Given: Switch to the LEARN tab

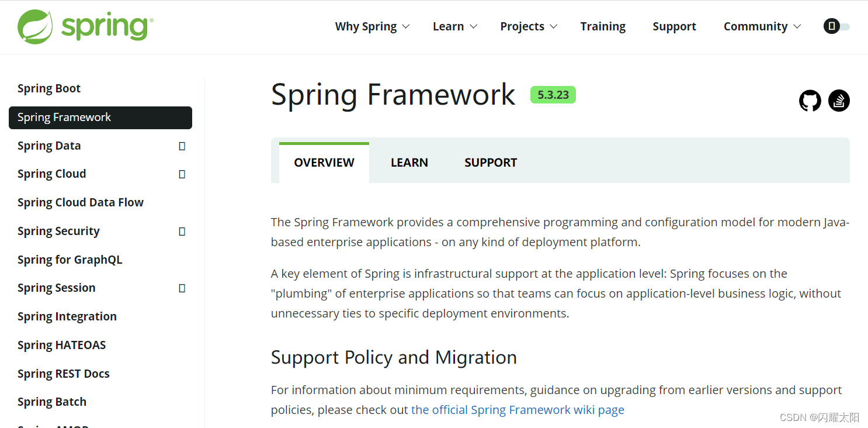Looking at the screenshot, I should point(409,162).
